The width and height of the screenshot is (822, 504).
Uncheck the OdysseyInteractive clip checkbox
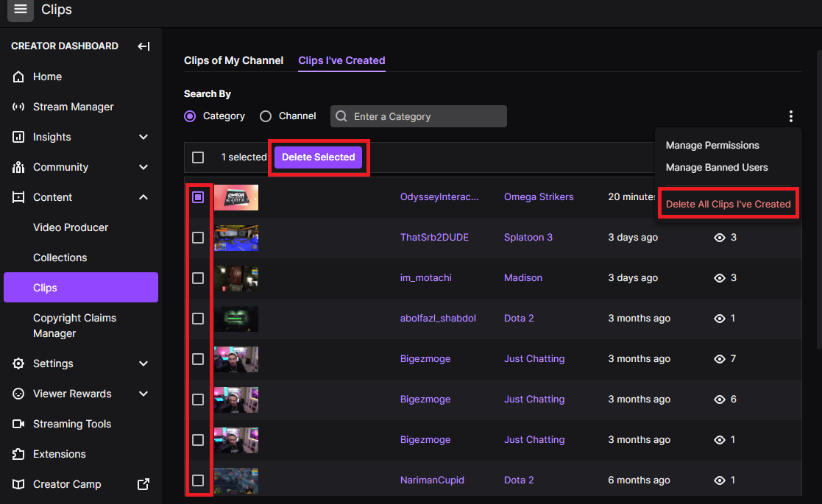pyautogui.click(x=198, y=197)
